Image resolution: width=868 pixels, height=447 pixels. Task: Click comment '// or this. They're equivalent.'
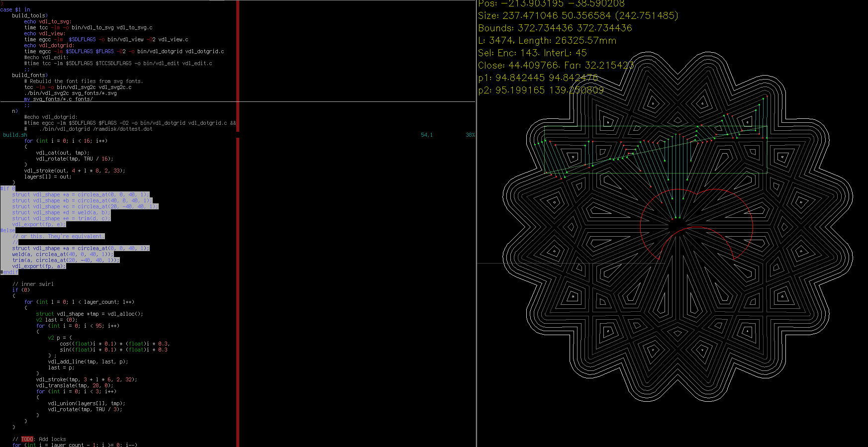[59, 236]
